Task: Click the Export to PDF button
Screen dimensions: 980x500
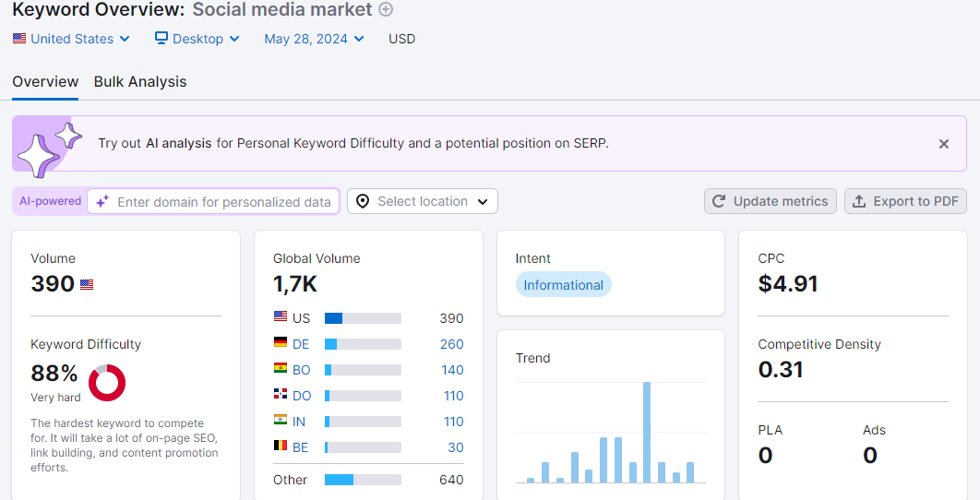Action: point(905,201)
